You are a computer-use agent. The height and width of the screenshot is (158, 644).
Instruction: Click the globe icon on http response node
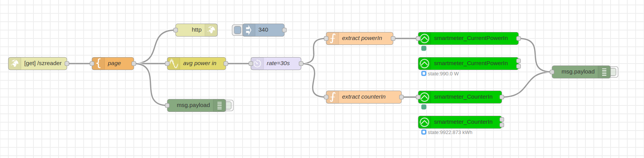pyautogui.click(x=211, y=30)
